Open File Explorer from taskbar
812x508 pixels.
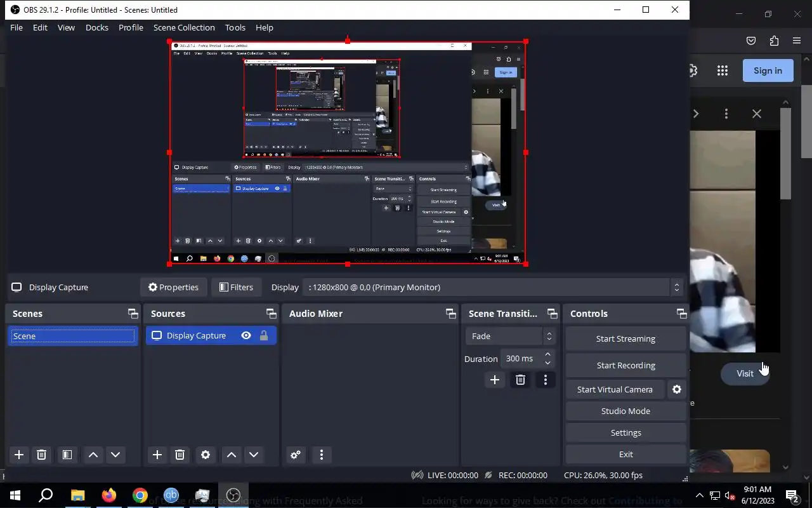(x=77, y=495)
